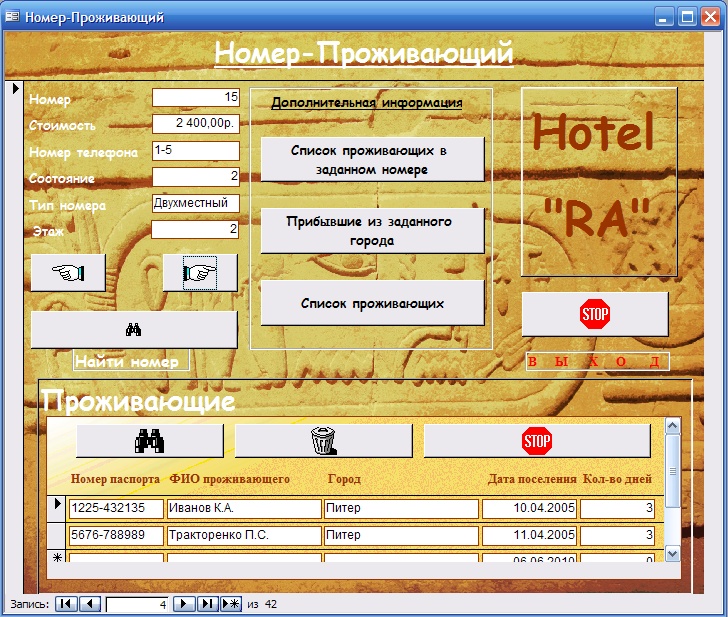This screenshot has width=728, height=617.
Task: Click the Номер телефона field 1-5
Action: click(x=196, y=150)
